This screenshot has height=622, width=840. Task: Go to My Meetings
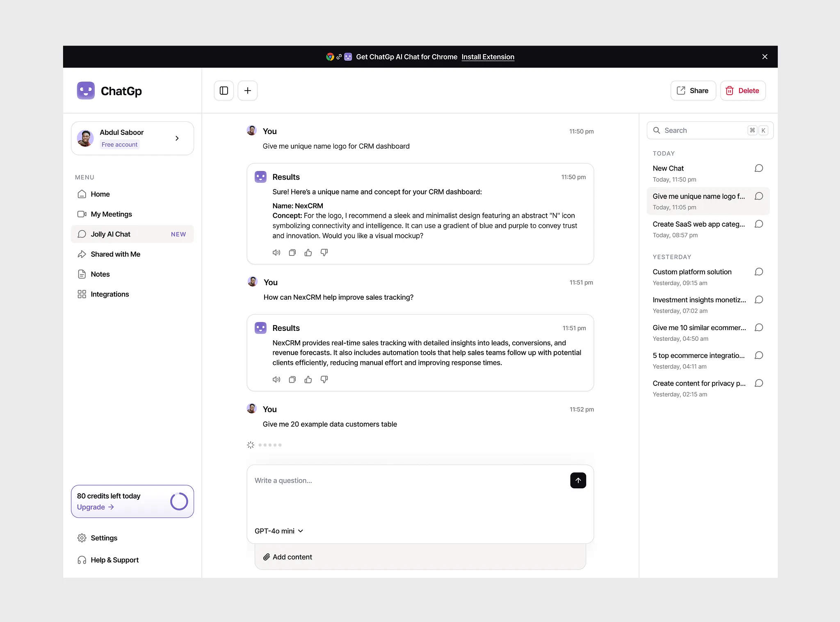(111, 214)
